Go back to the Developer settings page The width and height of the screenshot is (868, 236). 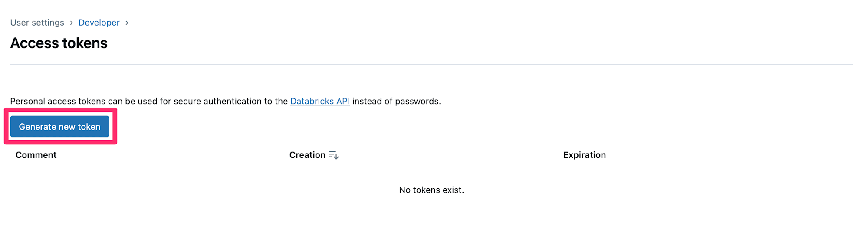point(99,23)
